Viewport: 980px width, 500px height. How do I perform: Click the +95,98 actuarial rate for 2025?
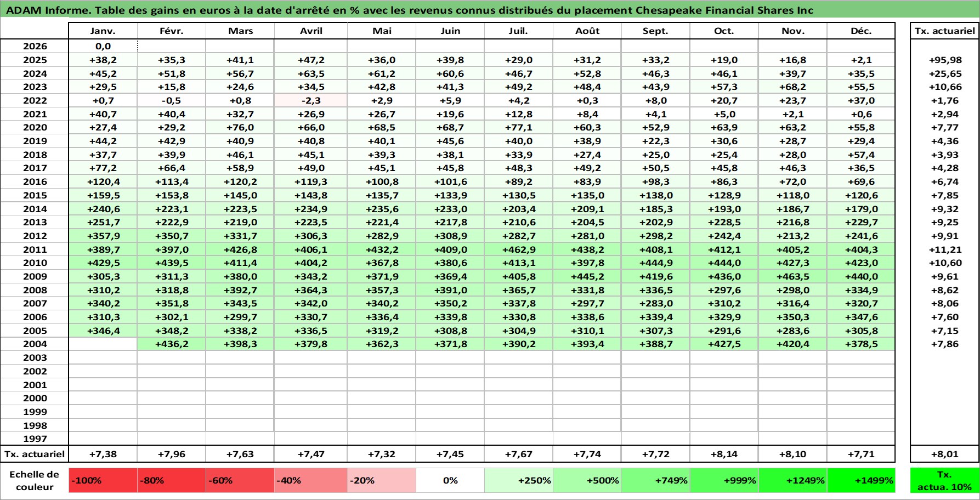[x=945, y=60]
